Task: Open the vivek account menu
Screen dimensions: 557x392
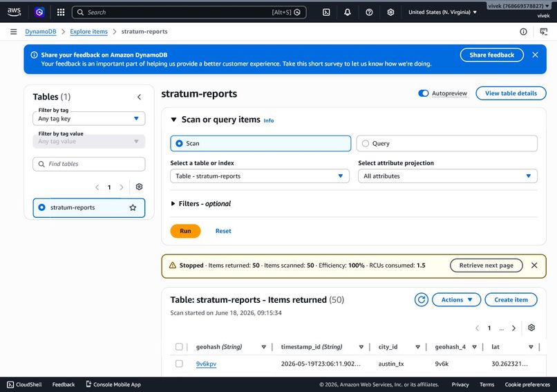Action: pos(518,6)
